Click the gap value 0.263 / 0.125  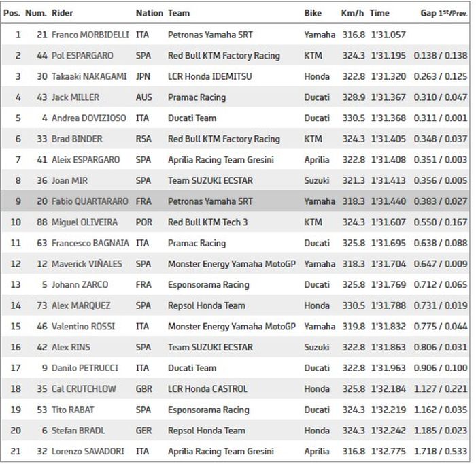[441, 76]
